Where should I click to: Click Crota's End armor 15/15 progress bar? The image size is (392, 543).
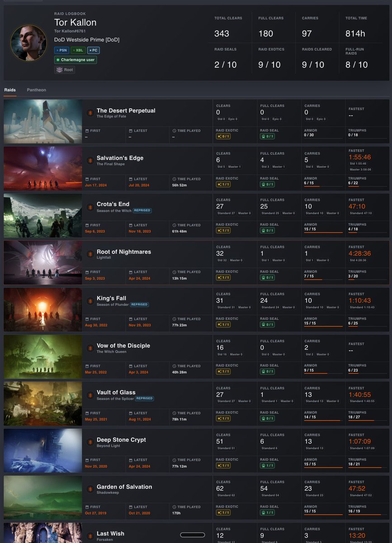(x=323, y=233)
